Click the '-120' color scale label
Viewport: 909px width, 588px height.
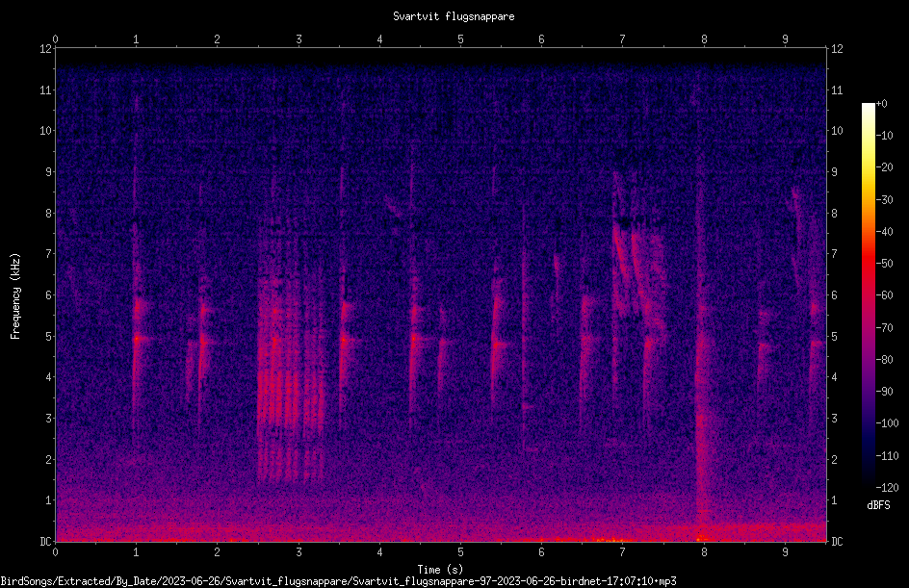click(888, 488)
